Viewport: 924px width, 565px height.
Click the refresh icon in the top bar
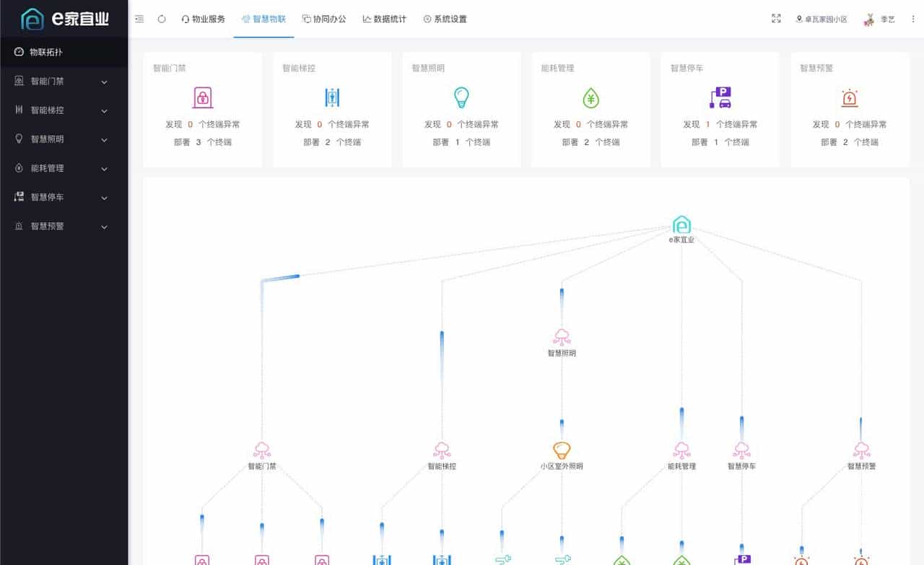pyautogui.click(x=162, y=19)
